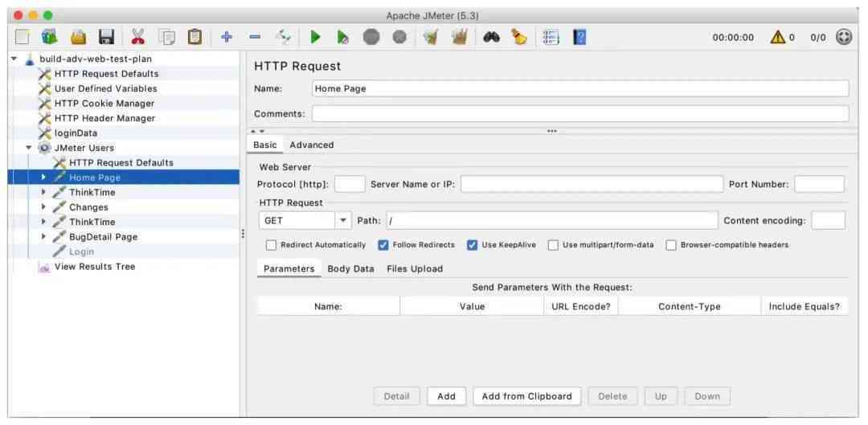Open the Templates toolbar icon
868x425 pixels.
point(49,37)
